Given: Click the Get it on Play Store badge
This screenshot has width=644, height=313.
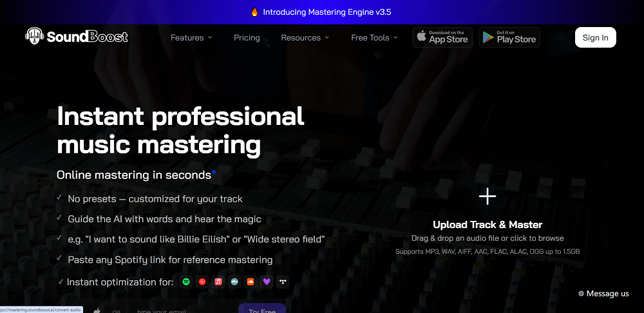Looking at the screenshot, I should [x=509, y=37].
